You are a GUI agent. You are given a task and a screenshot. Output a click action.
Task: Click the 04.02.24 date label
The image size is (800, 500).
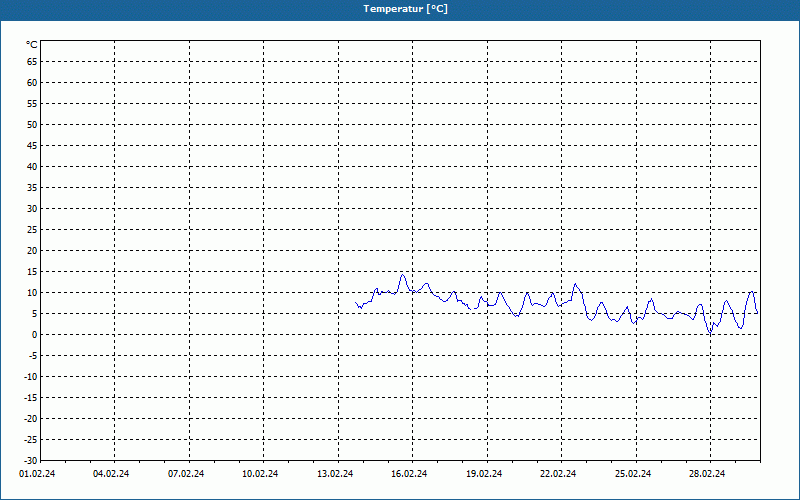(x=111, y=474)
